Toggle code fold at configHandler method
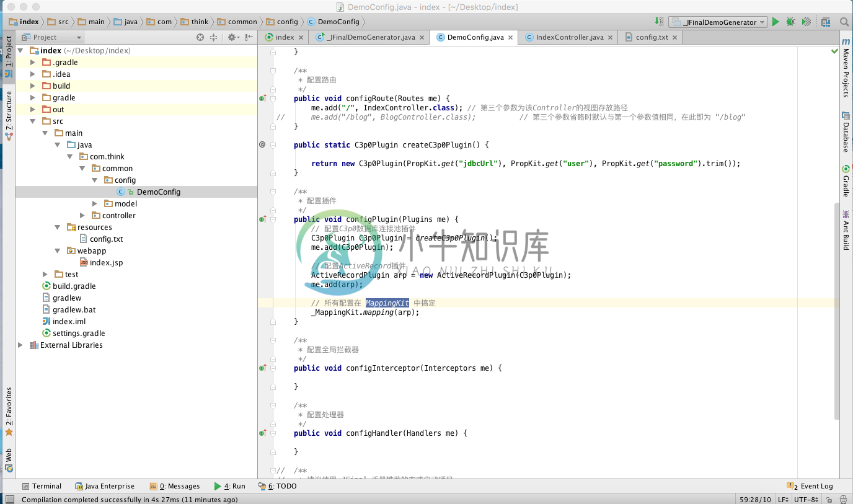Screen dimensions: 853x504 click(273, 433)
